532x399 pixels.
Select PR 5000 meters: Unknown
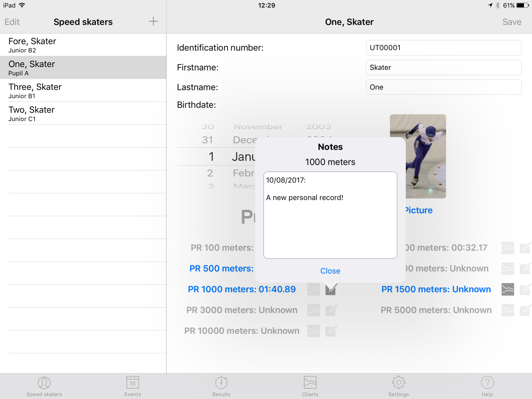point(436,310)
